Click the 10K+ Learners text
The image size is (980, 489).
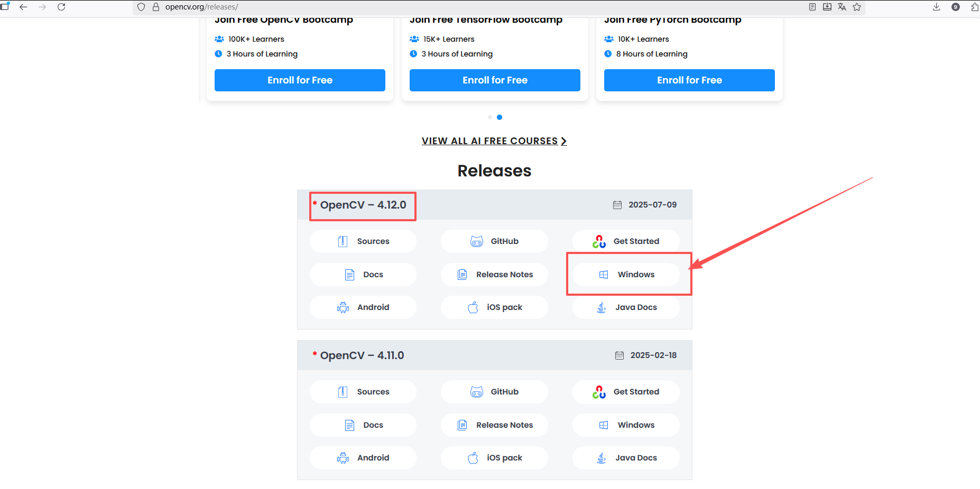(643, 39)
